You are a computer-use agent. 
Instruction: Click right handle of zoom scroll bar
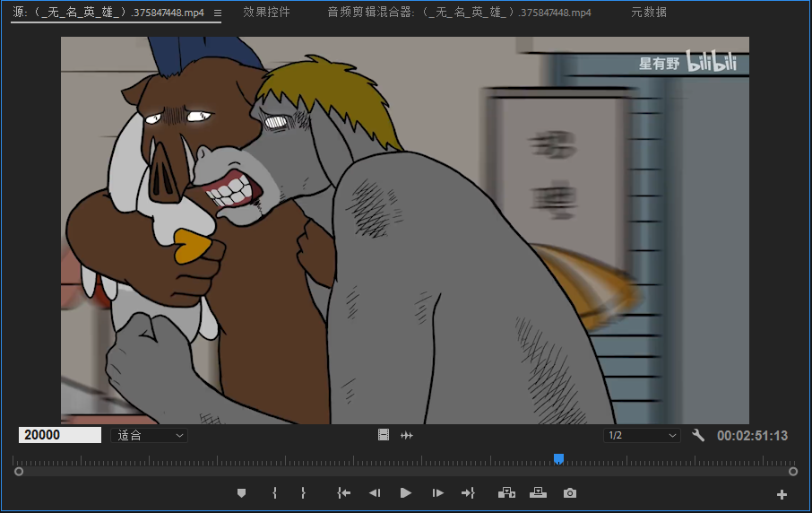pyautogui.click(x=793, y=472)
